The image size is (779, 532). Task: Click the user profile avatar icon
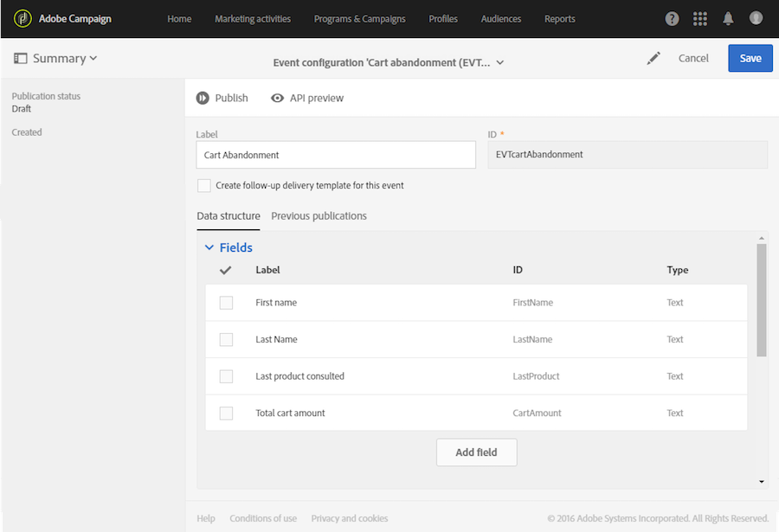tap(756, 18)
